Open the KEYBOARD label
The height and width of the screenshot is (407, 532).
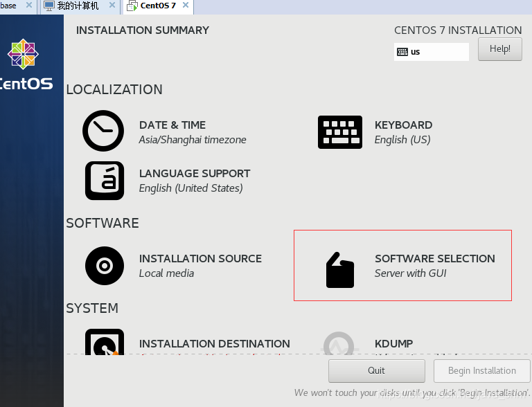403,125
